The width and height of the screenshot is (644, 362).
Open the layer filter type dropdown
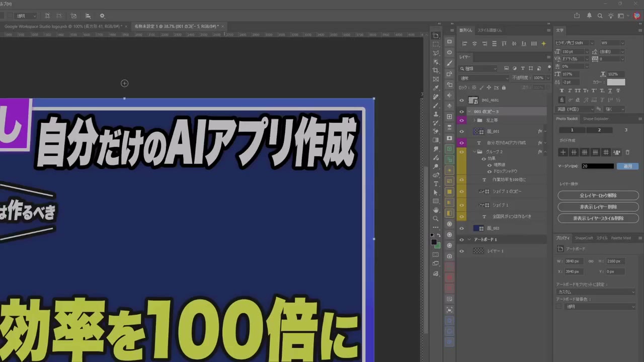[478, 68]
